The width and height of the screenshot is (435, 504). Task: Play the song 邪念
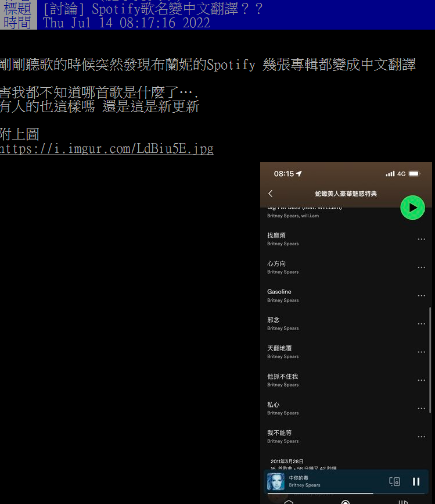[x=273, y=320]
